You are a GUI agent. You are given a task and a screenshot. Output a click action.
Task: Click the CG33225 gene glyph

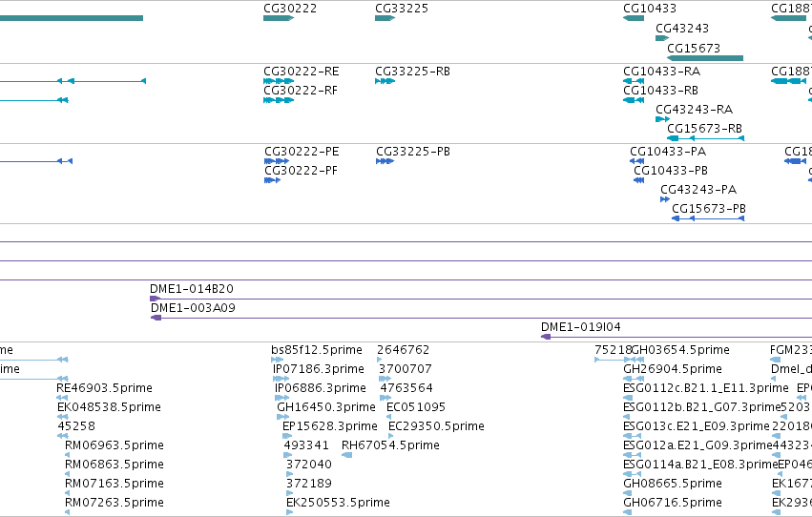pyautogui.click(x=385, y=18)
